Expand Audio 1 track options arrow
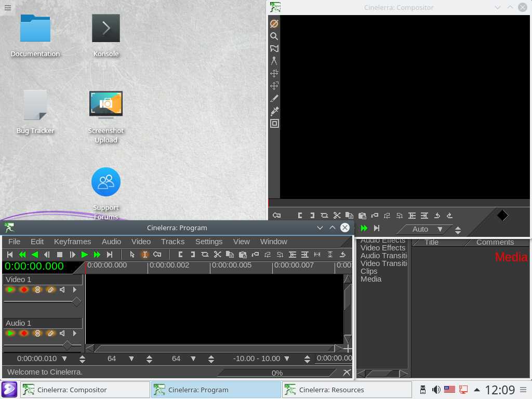Screen dimensions: 532x399 (75, 334)
